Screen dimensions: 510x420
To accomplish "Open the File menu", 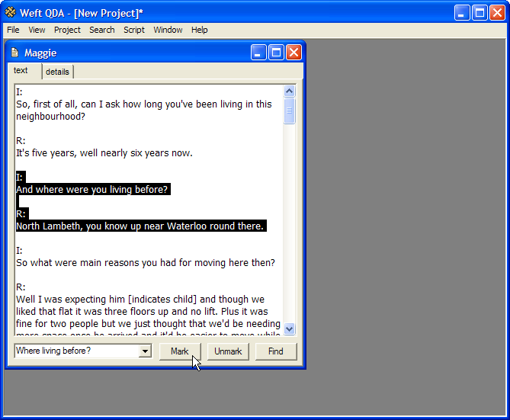I will 13,30.
